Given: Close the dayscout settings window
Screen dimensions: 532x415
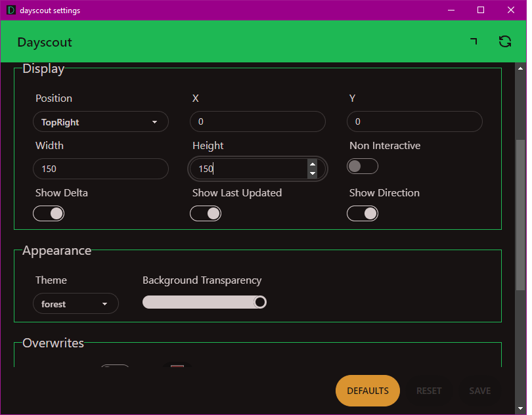Looking at the screenshot, I should 511,11.
